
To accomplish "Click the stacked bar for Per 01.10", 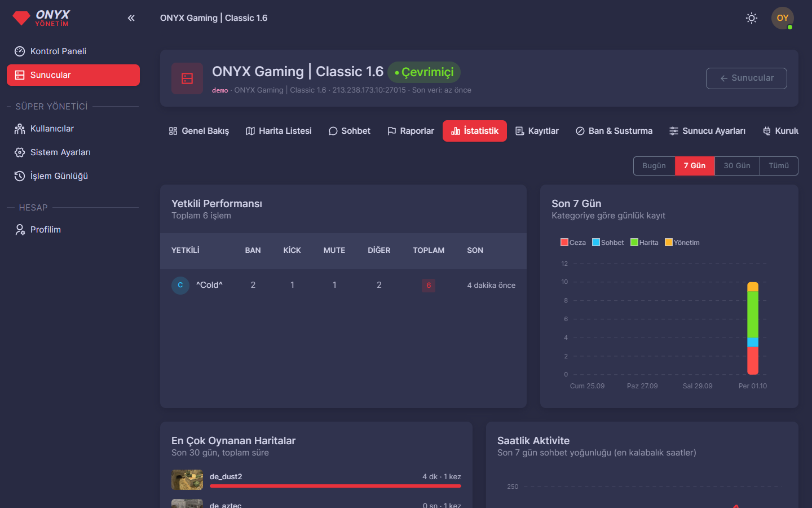I will [753, 329].
